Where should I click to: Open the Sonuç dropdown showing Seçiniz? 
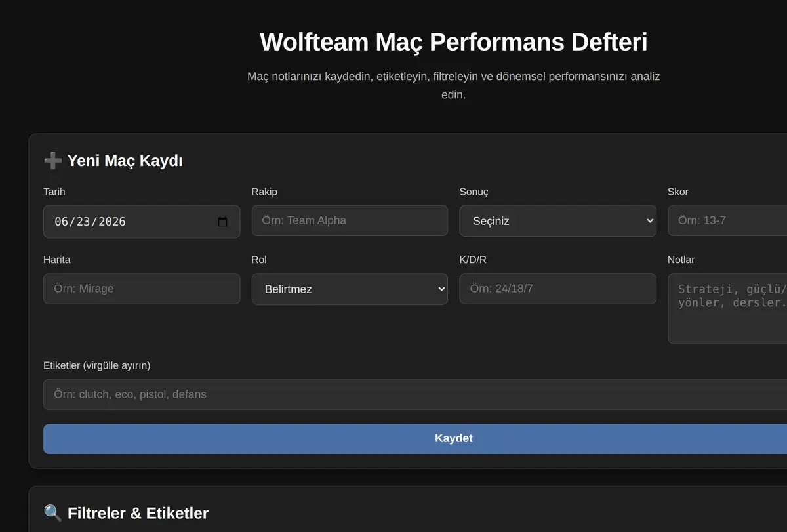tap(557, 221)
